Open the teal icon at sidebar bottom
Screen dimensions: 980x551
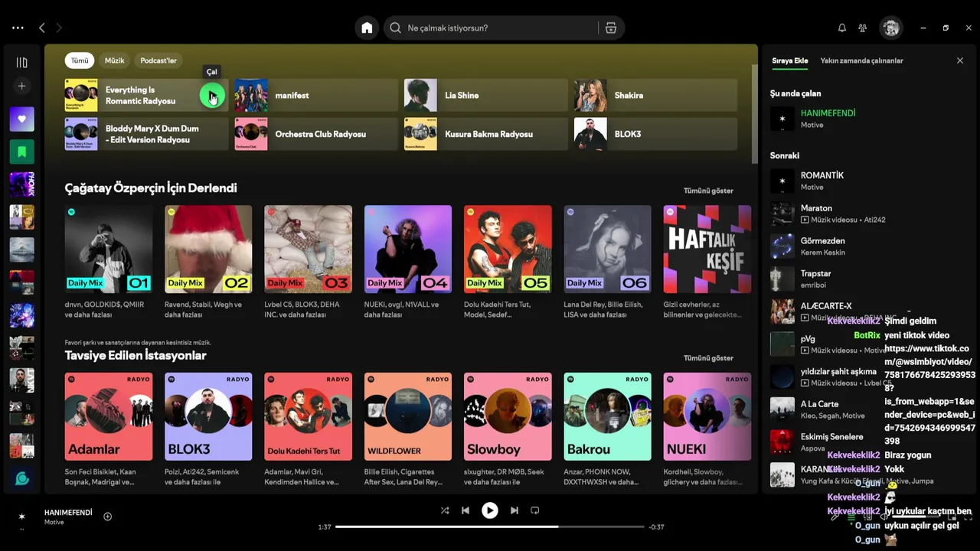(x=21, y=478)
